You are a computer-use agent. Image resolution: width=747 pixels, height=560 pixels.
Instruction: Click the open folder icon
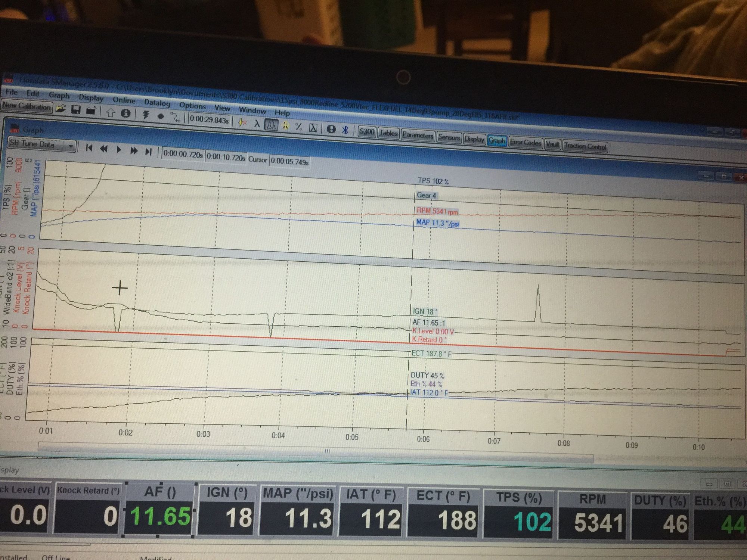(x=61, y=109)
